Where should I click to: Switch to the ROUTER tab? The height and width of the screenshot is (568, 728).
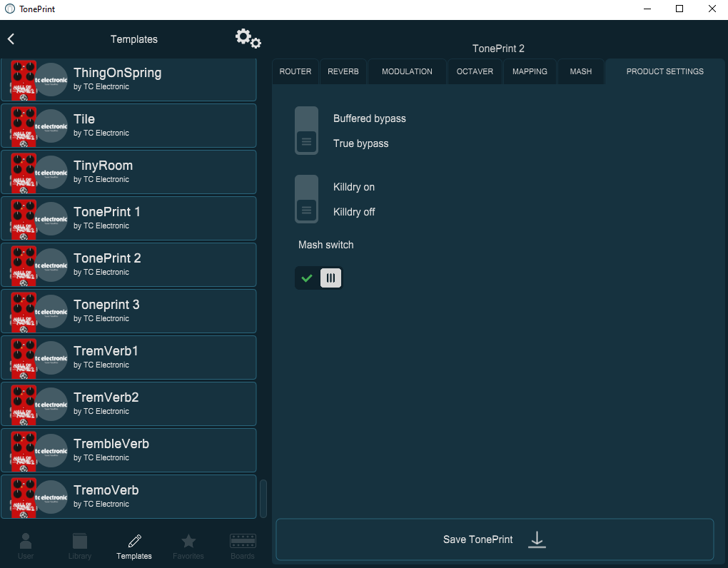click(295, 71)
